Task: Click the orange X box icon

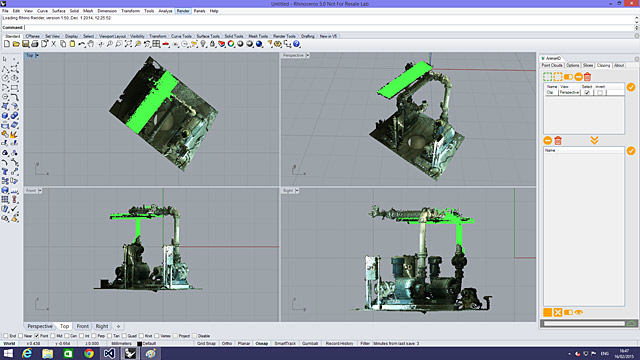Action: click(558, 312)
